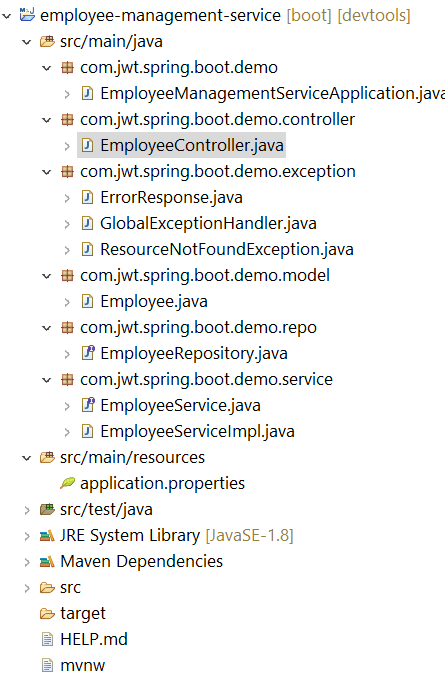
Task: Click the ErrorResponse.java file icon
Action: (x=87, y=198)
